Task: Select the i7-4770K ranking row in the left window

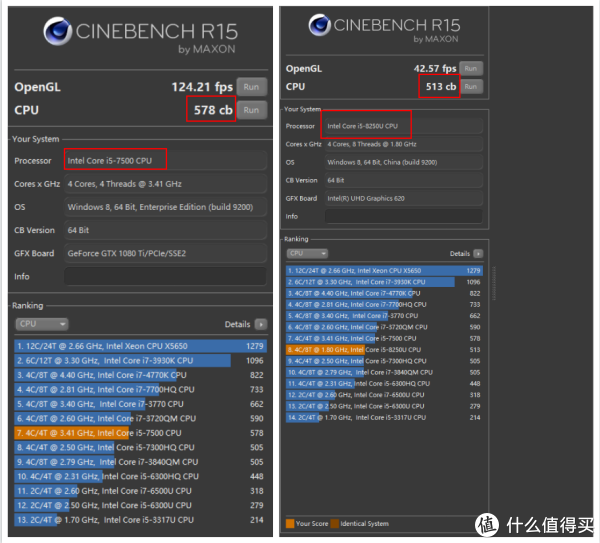Action: click(140, 375)
